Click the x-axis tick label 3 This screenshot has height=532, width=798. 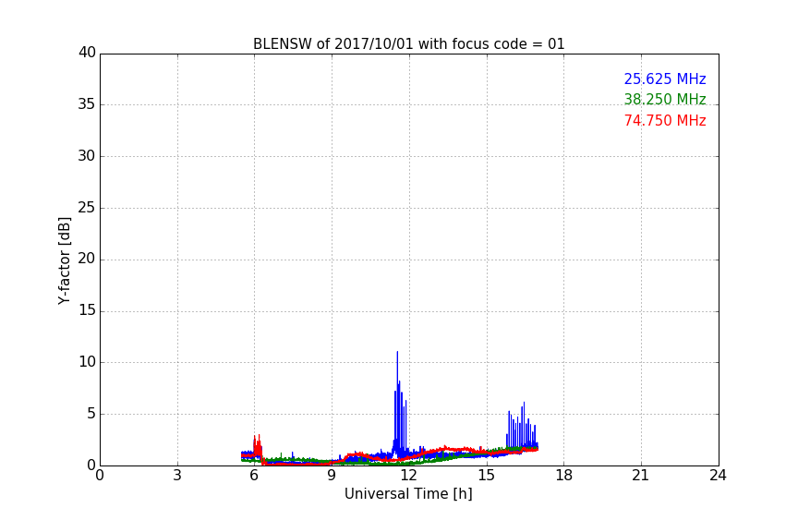click(177, 476)
